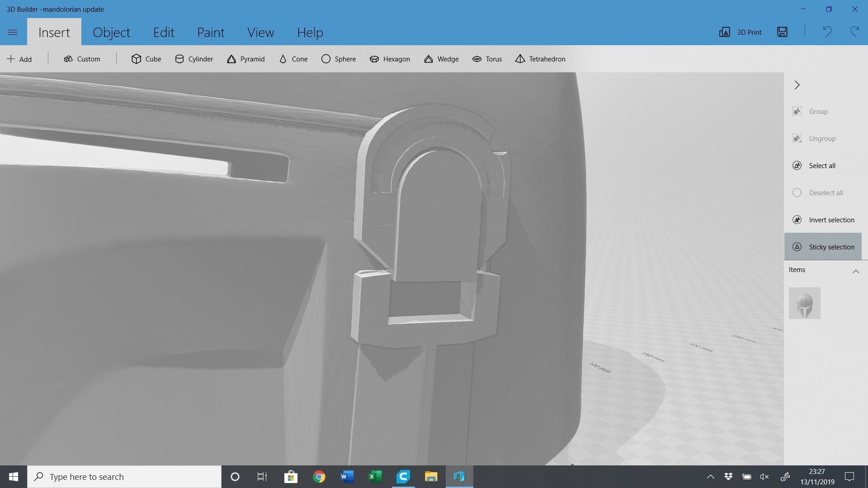Viewport: 868px width, 488px height.
Task: Open the Object tab
Action: [111, 32]
